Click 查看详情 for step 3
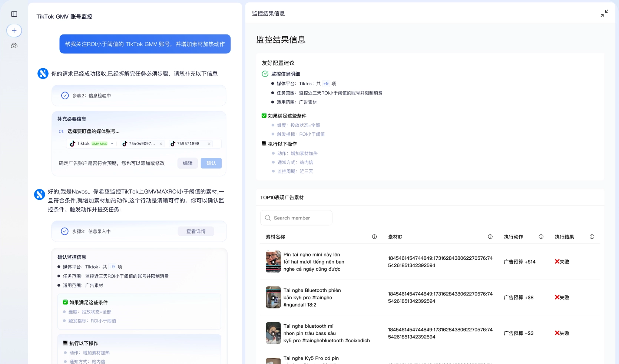Screen dimensions: 619x364 [196, 231]
